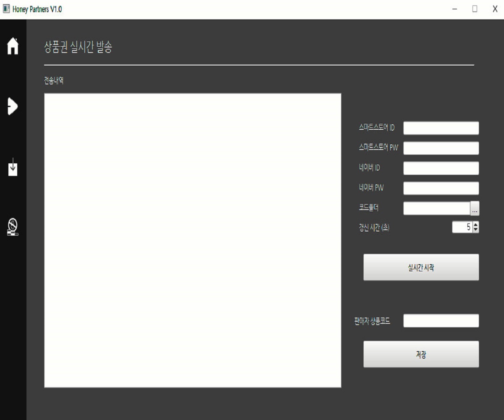
Task: Start real-time with 실시간 시작 button
Action: tap(421, 267)
